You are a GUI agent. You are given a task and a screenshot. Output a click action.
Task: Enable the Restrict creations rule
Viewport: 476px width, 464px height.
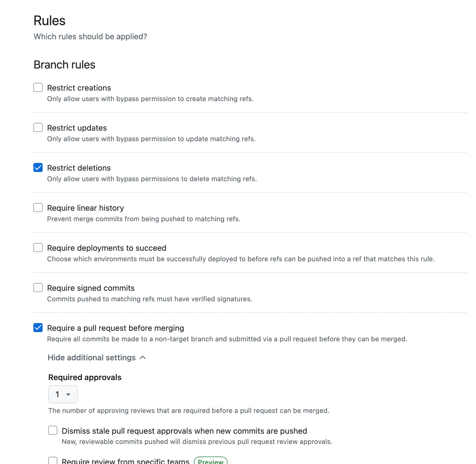coord(38,88)
